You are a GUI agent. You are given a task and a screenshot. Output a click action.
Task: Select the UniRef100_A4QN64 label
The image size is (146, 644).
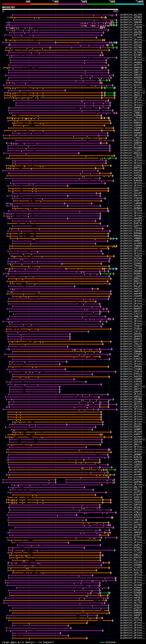131,63
